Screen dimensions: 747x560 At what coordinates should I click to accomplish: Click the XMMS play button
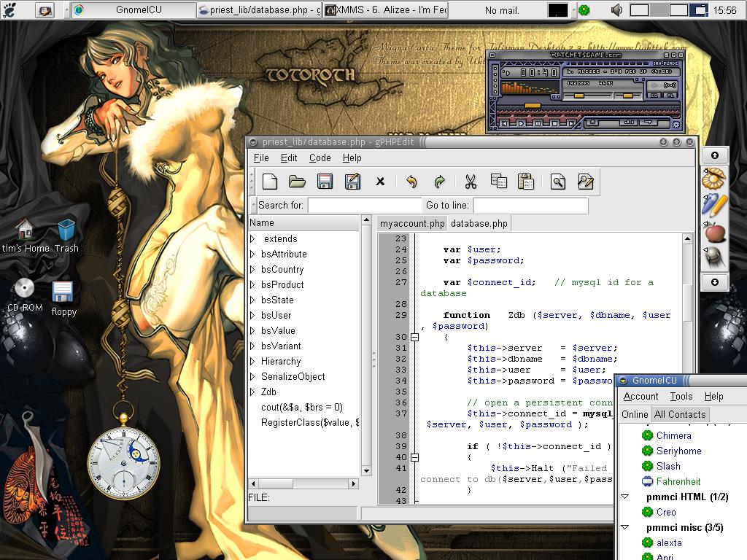(521, 124)
